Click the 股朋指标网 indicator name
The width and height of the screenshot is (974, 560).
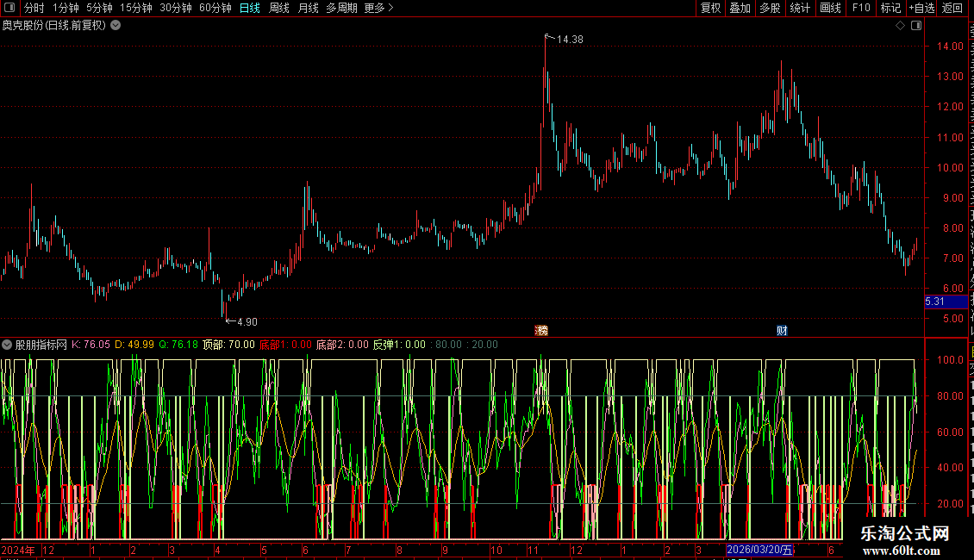point(41,345)
